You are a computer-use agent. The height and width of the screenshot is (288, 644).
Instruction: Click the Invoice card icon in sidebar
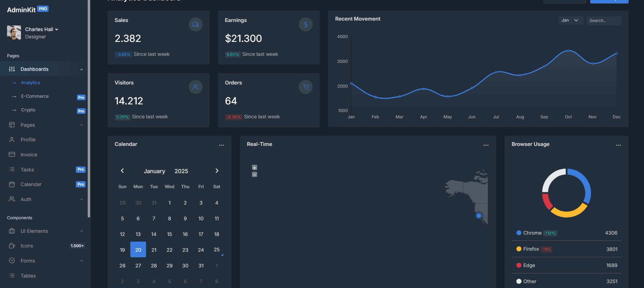click(x=12, y=154)
